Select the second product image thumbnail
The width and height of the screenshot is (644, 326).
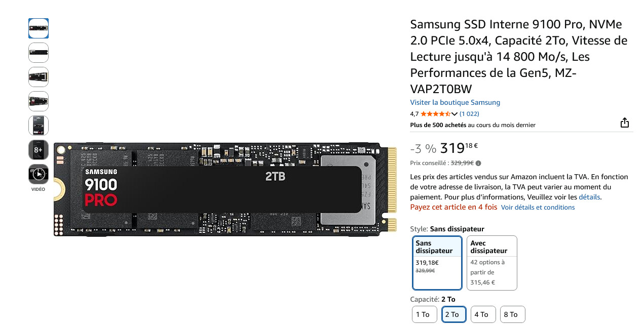pyautogui.click(x=39, y=53)
